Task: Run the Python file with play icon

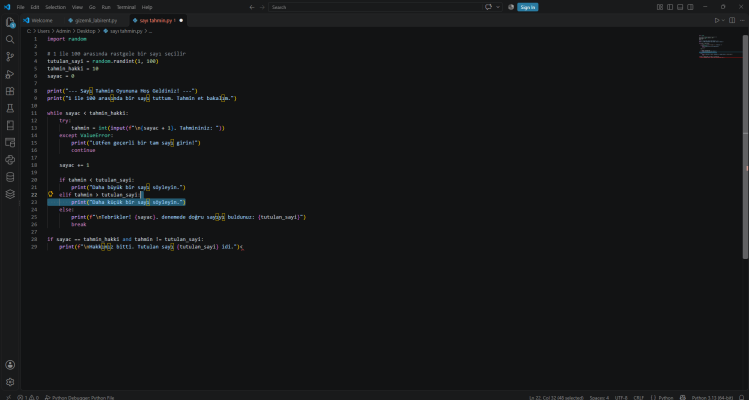Action: tap(717, 21)
